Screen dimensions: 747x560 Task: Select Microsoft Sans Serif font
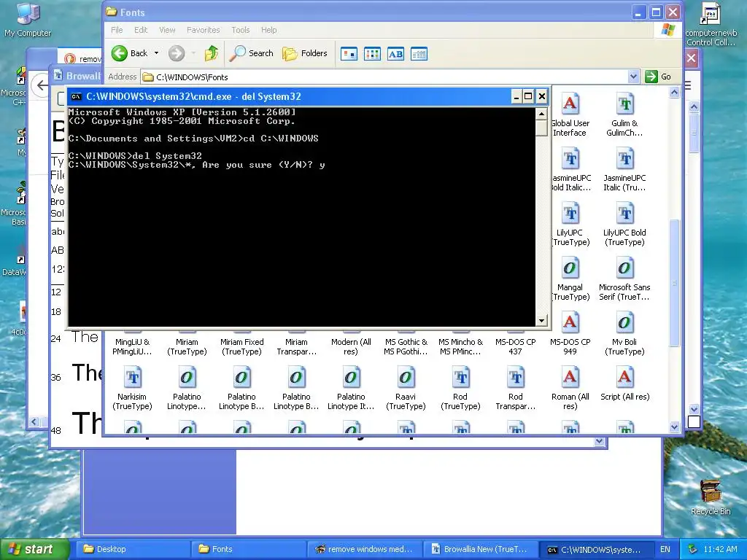(624, 279)
